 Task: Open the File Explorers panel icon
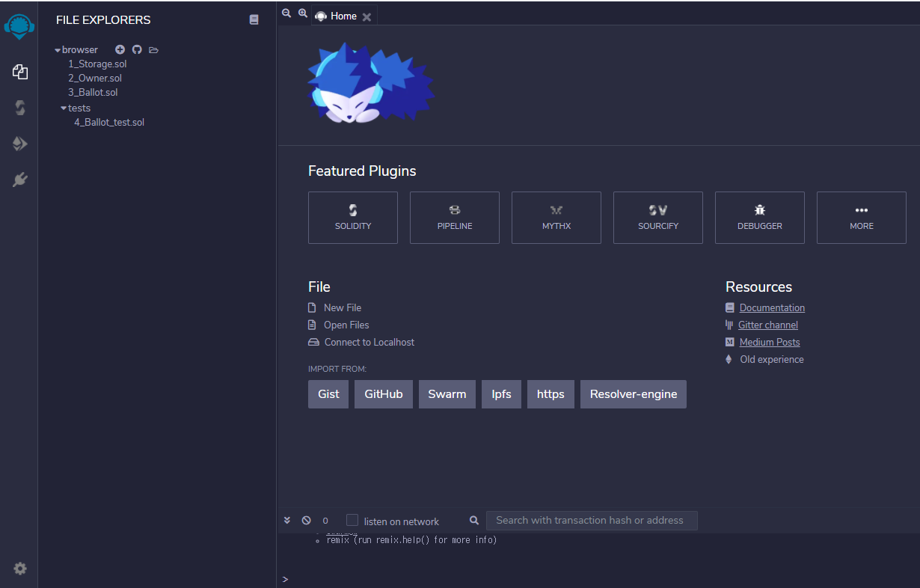[20, 72]
